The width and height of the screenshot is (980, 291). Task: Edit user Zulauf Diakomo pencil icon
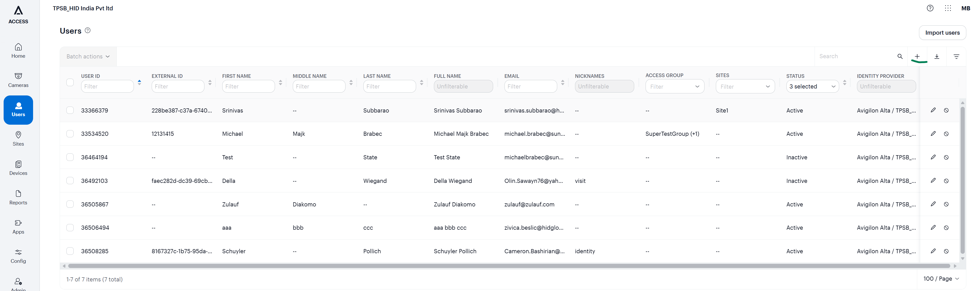pos(933,204)
